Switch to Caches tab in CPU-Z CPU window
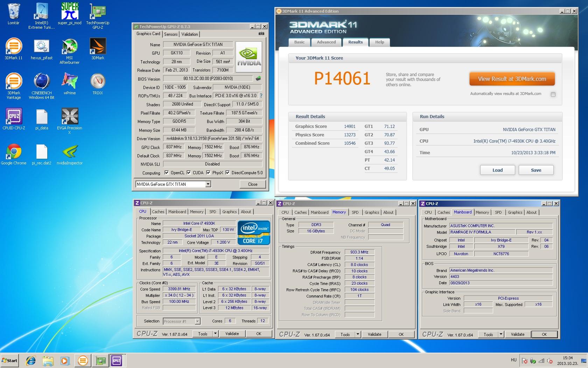588x368 pixels. pos(158,212)
